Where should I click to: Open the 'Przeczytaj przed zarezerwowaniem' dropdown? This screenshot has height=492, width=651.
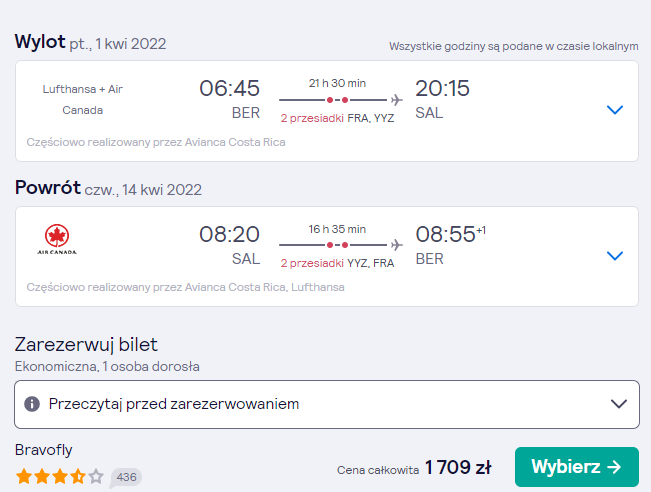[327, 404]
